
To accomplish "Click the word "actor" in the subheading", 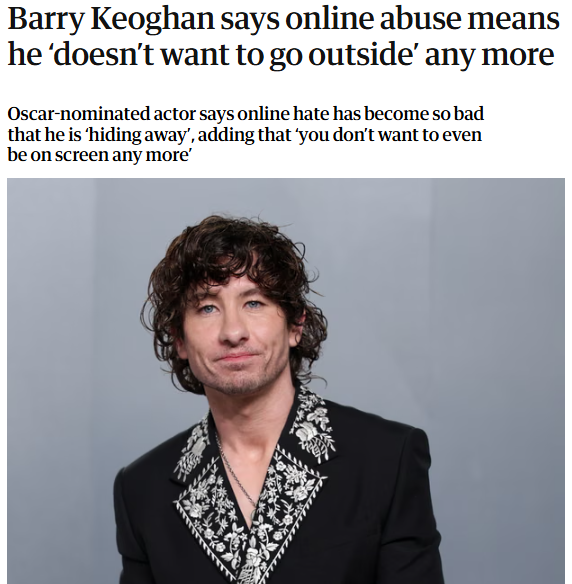I will tap(174, 114).
